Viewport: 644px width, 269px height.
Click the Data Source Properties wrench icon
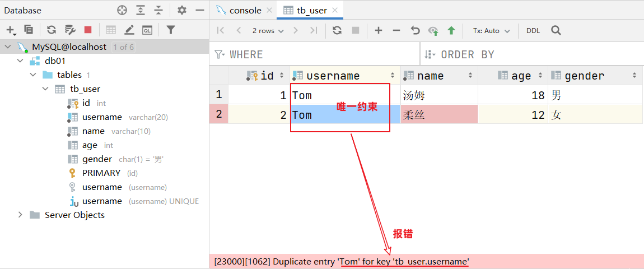(x=69, y=30)
